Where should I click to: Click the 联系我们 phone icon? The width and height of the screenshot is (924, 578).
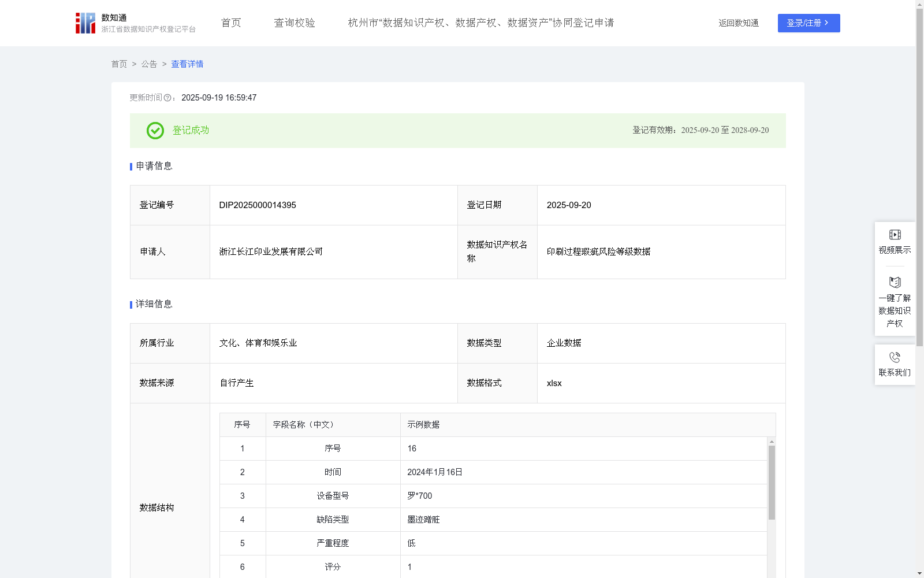tap(895, 357)
